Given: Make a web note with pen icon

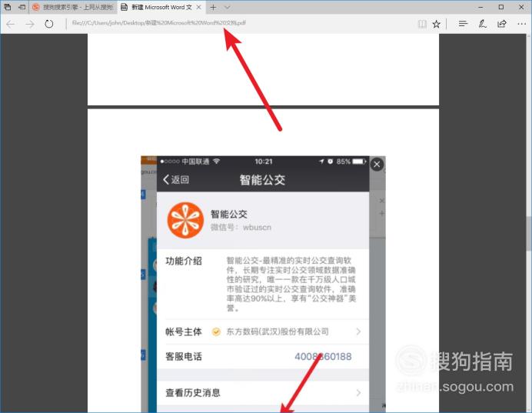Looking at the screenshot, I should tap(482, 24).
